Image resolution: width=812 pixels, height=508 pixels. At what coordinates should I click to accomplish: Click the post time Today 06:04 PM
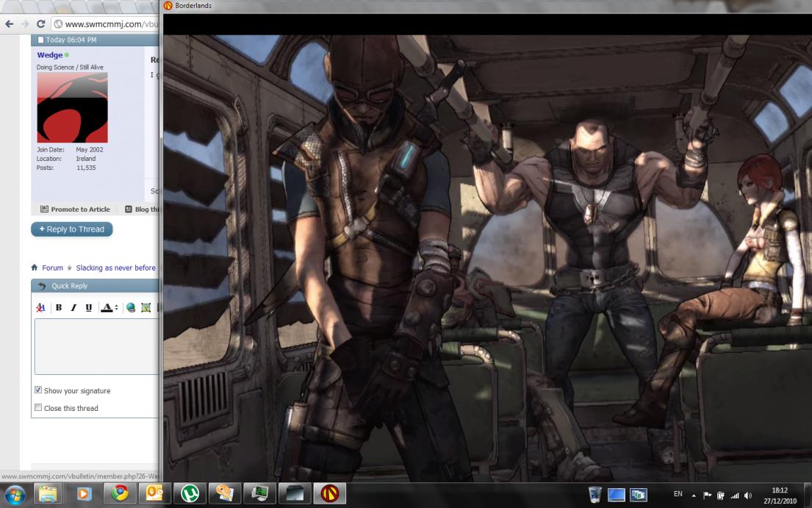coord(71,40)
